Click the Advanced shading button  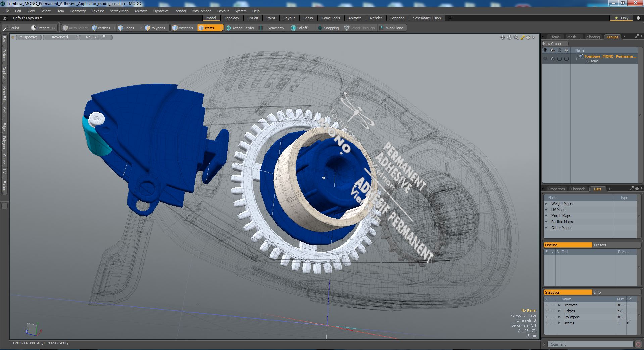click(x=60, y=37)
